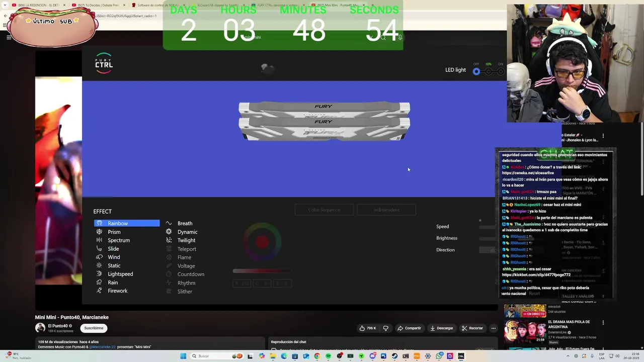Select the Countdown effect
This screenshot has width=644, height=362.
click(x=191, y=274)
